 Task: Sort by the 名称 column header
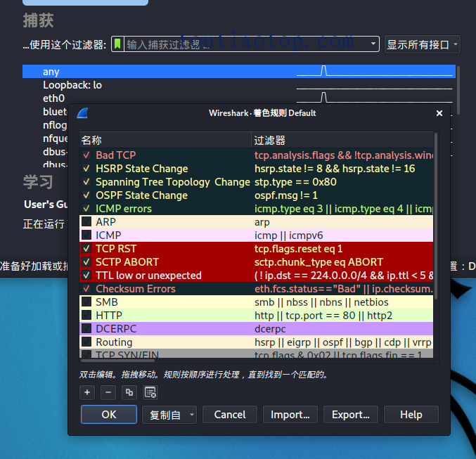point(165,141)
